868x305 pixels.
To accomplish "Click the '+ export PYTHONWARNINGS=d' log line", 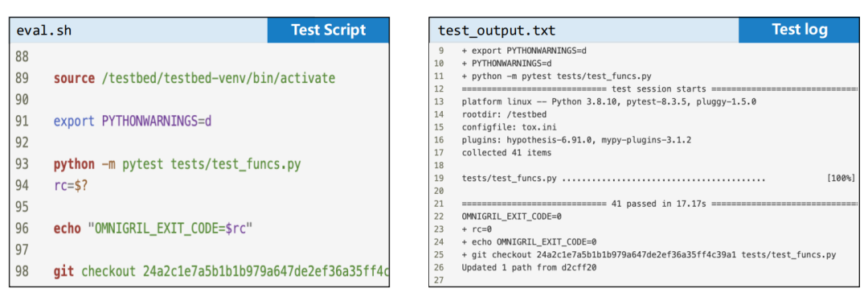I will (x=524, y=51).
